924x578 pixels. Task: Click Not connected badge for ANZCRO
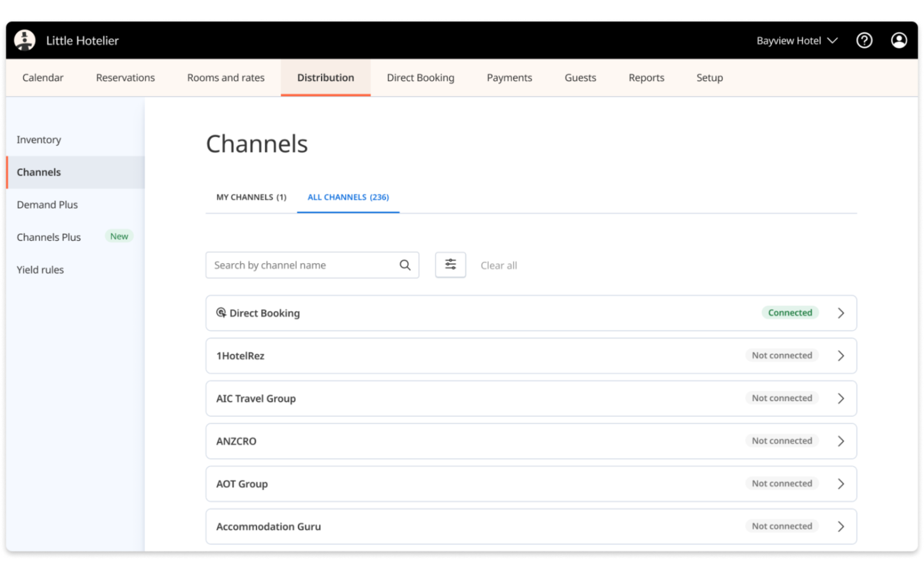782,441
